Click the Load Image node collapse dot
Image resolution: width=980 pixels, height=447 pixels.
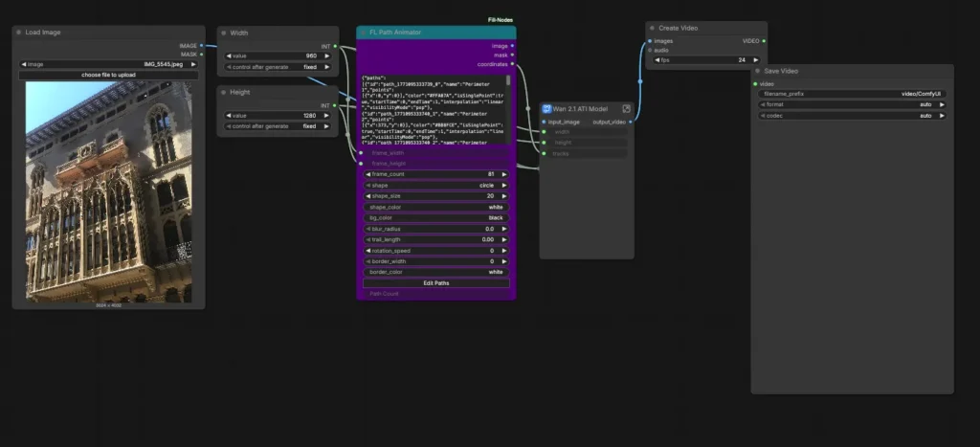(x=19, y=33)
